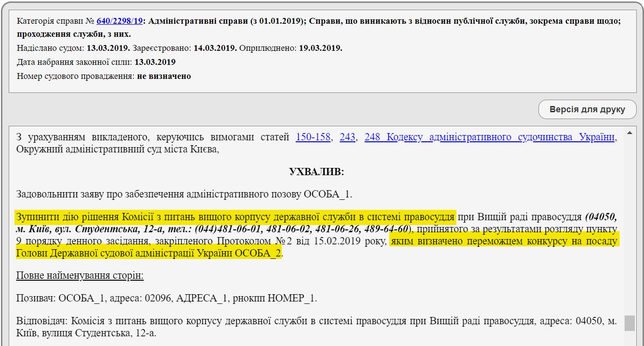644x346 pixels.
Task: Click the Задовольнити заяву про забезпечення sentence
Action: click(184, 194)
